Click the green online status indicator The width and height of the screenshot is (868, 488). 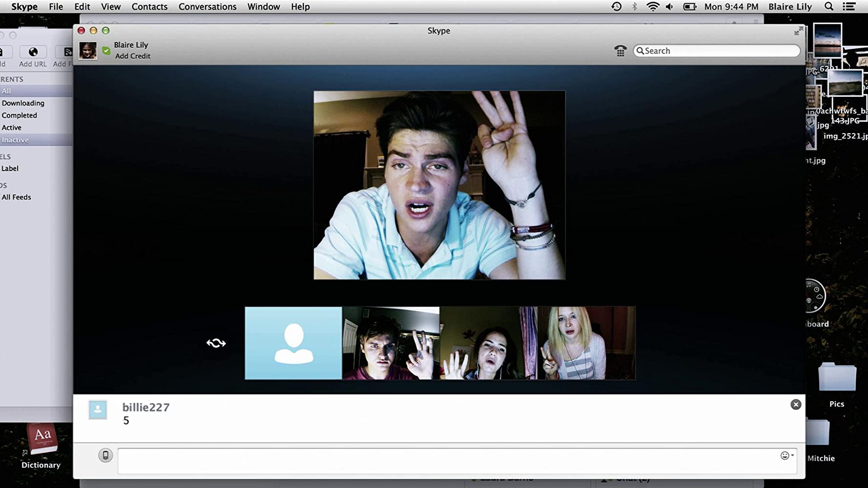[x=106, y=50]
